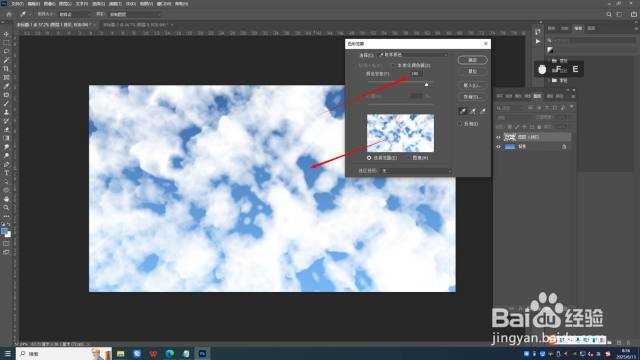The image size is (640, 360).
Task: Open the layer opacity dropdown
Action: pos(562,118)
